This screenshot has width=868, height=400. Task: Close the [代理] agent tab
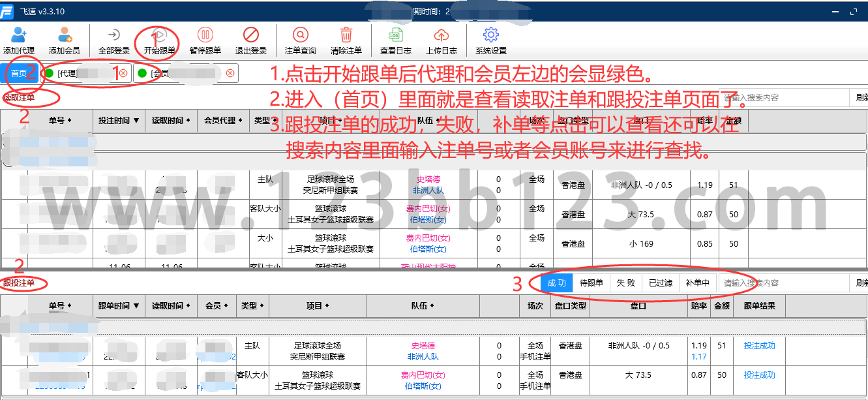pos(123,73)
